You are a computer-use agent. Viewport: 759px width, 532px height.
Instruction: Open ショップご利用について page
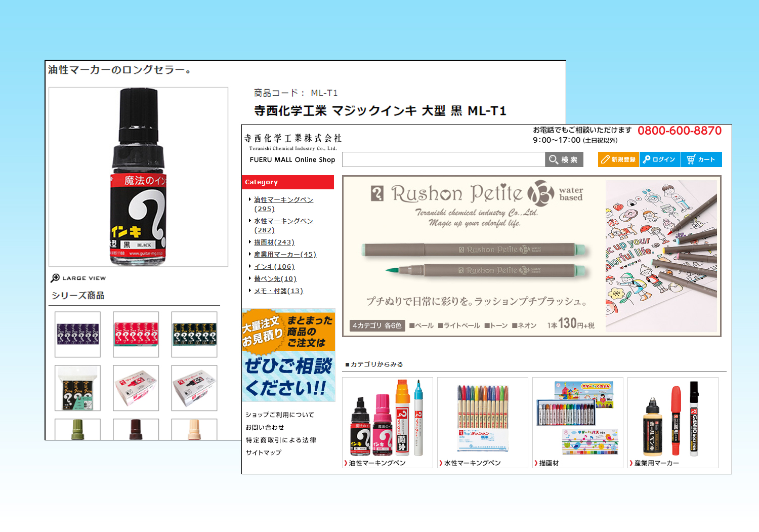(280, 415)
